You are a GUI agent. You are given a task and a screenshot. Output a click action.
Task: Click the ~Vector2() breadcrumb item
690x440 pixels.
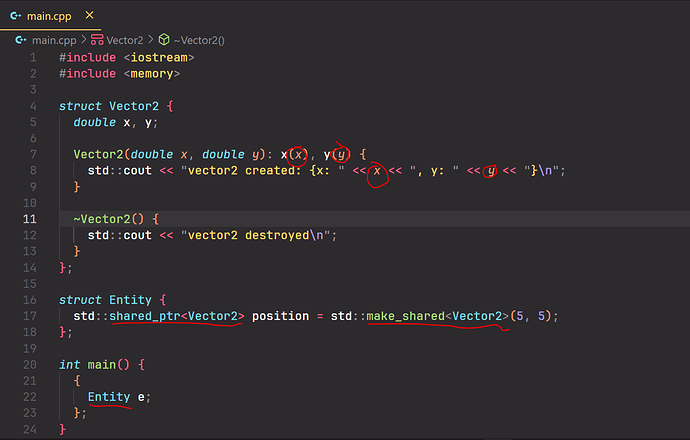pos(199,40)
